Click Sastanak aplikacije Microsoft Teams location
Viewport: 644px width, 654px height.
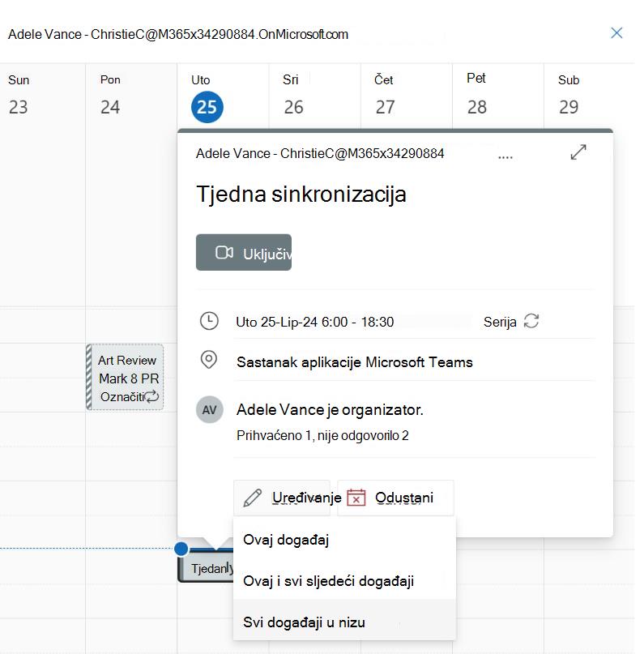point(355,362)
